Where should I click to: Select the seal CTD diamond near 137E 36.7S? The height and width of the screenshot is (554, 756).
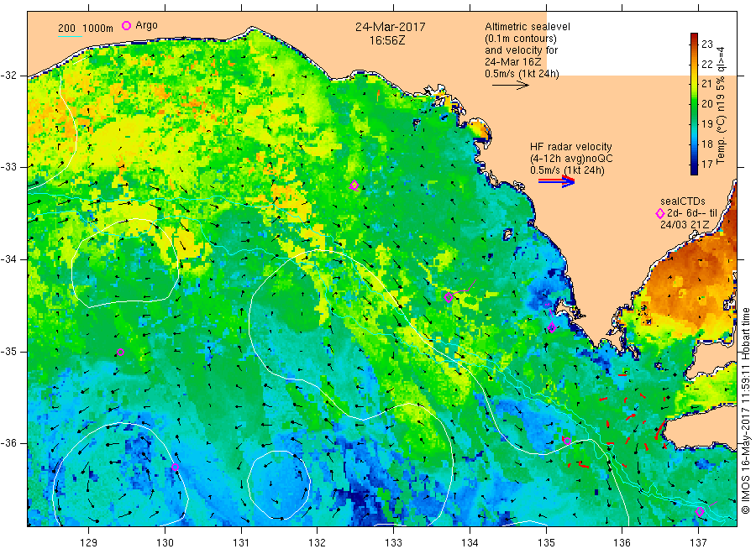click(700, 511)
